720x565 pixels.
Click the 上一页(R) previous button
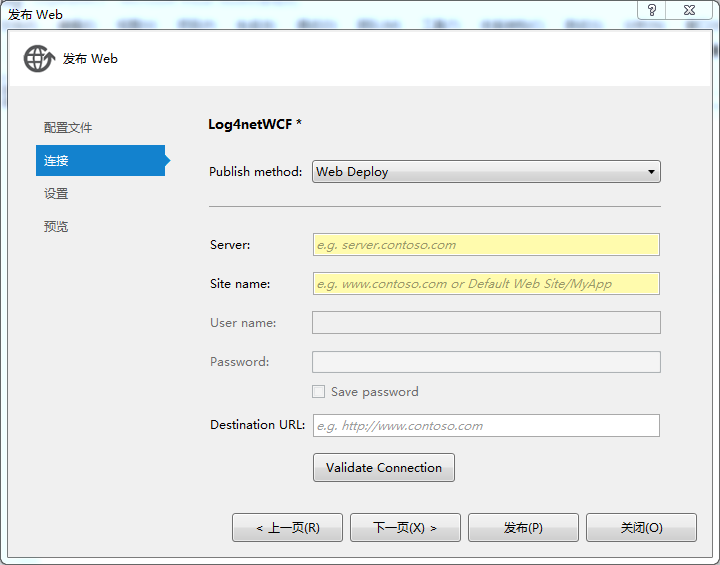click(x=287, y=528)
